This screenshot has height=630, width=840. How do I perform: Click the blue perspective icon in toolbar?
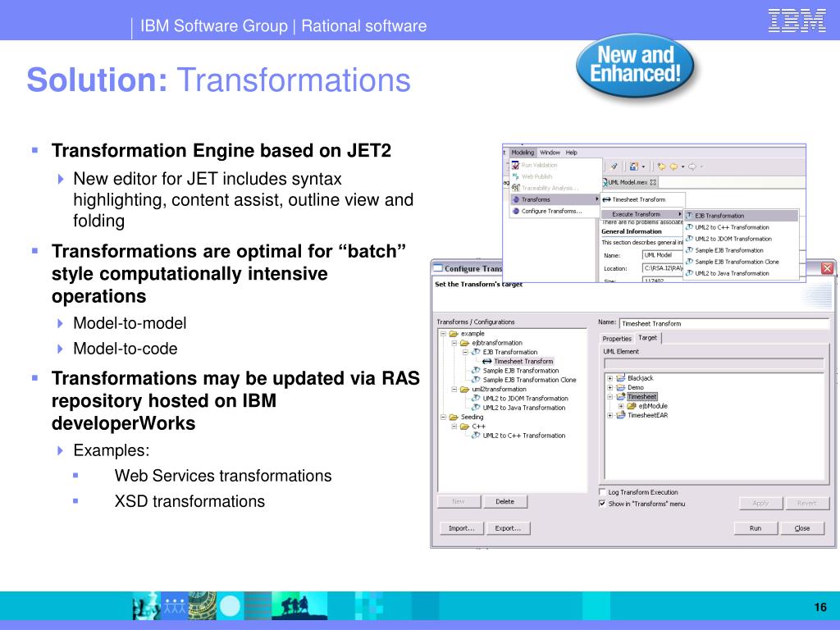point(634,167)
